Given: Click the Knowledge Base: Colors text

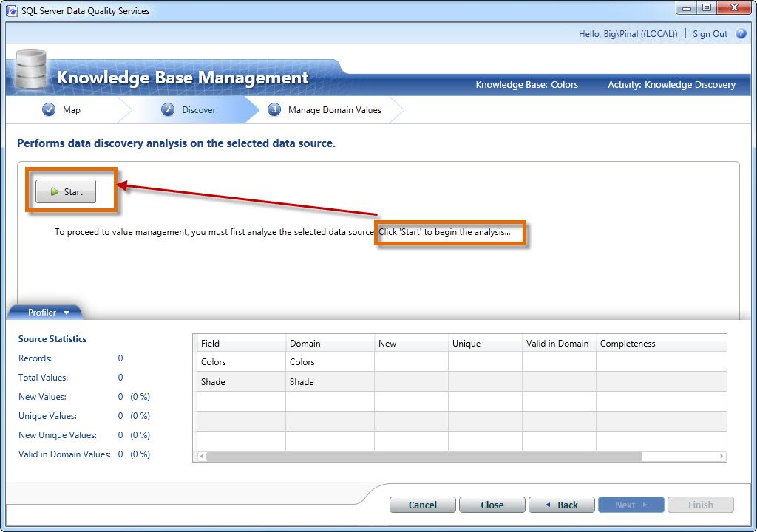Looking at the screenshot, I should pos(526,84).
